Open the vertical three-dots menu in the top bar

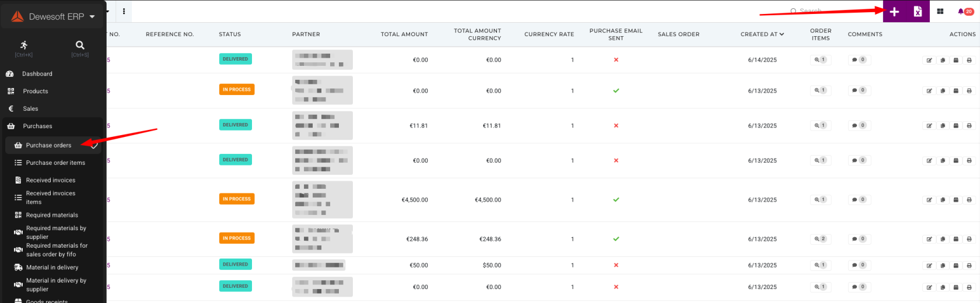(x=124, y=12)
